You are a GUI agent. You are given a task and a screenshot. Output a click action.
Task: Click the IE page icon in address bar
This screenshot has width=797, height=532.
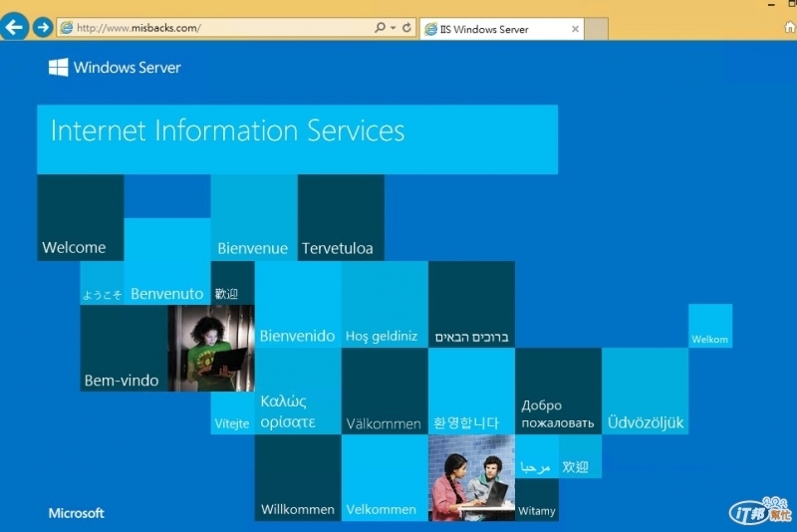coord(67,28)
